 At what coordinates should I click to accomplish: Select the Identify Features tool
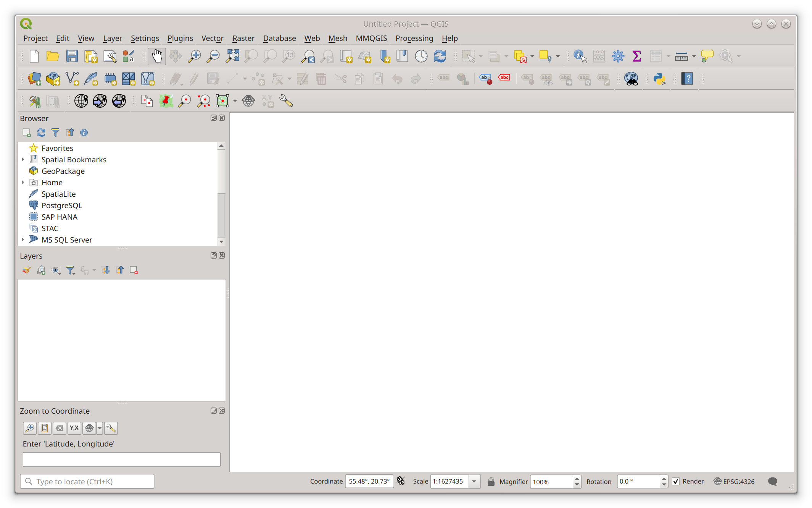(x=580, y=56)
